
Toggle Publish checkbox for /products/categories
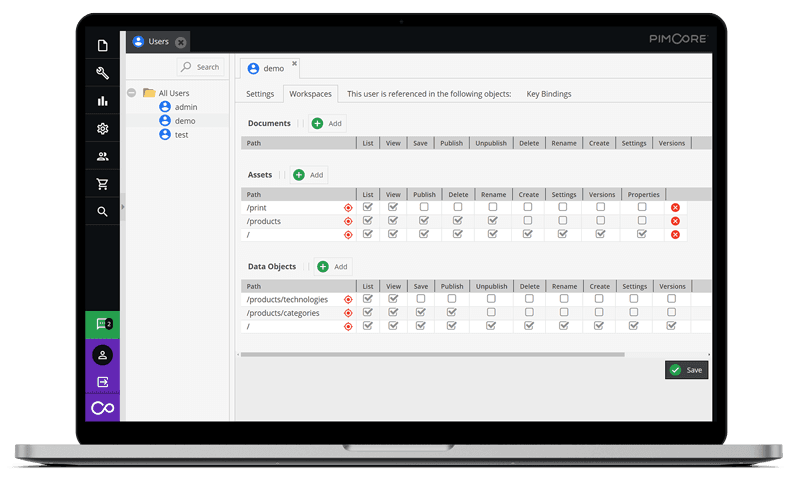[x=452, y=312]
